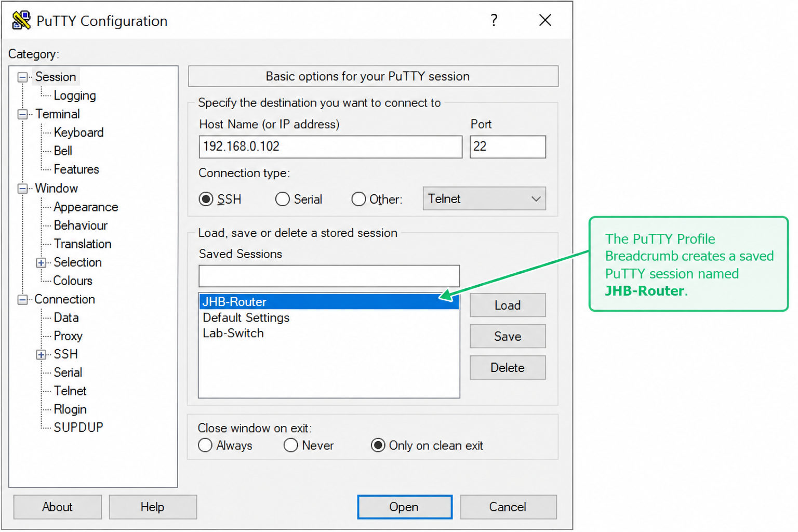Image resolution: width=798 pixels, height=532 pixels.
Task: Open the Telnet settings category in tree
Action: [70, 391]
